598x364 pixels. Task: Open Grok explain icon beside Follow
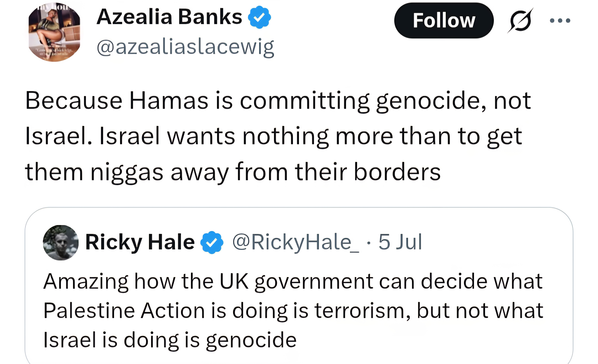pos(520,21)
